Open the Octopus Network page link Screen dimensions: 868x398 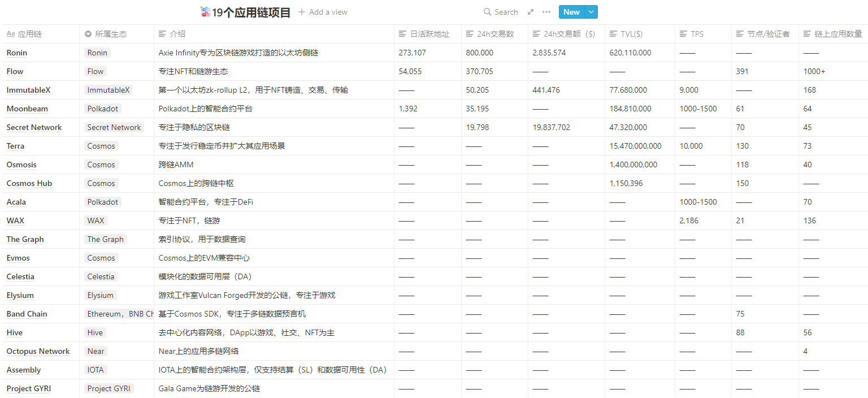[38, 351]
